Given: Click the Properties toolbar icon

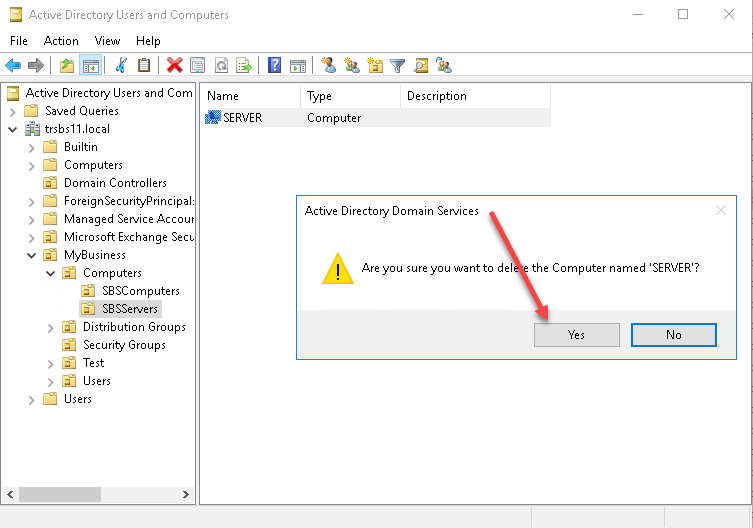Looking at the screenshot, I should click(198, 66).
